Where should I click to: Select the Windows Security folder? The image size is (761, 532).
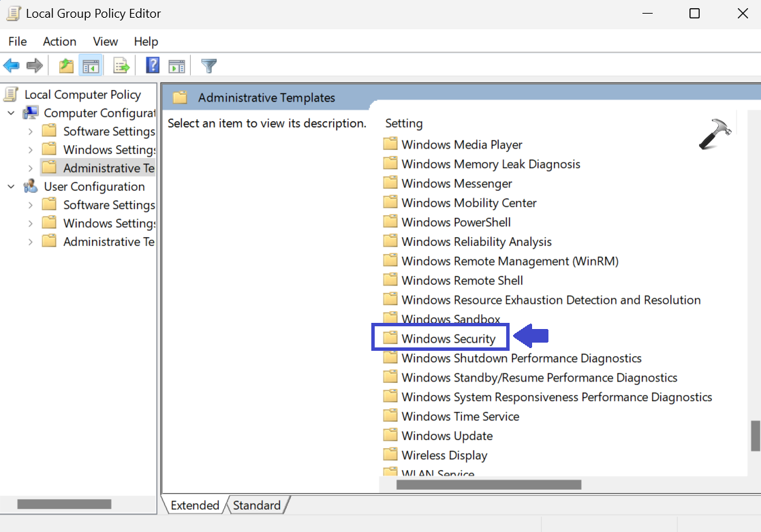(448, 339)
